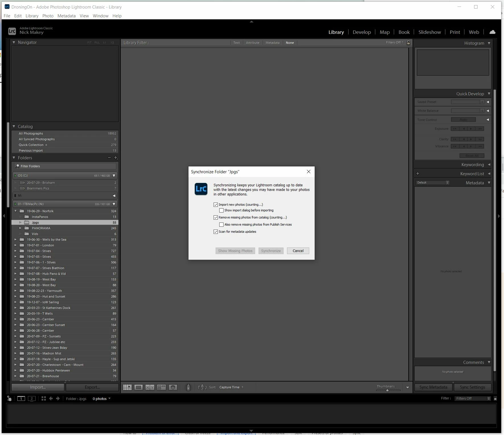This screenshot has height=435, width=504.
Task: Open Compare view (X|Y) icon
Action: pyautogui.click(x=150, y=387)
